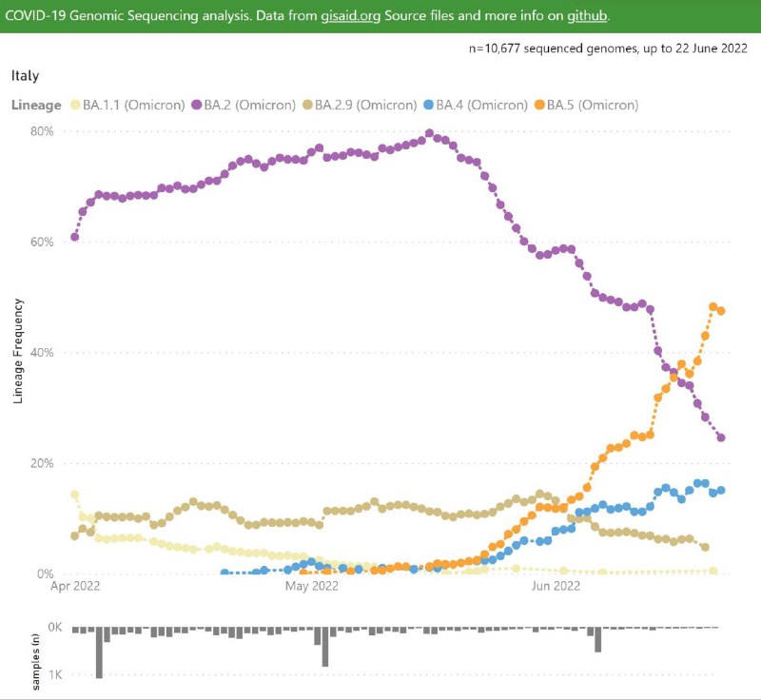This screenshot has height=700, width=761.
Task: Open the github link in the header
Action: (587, 15)
